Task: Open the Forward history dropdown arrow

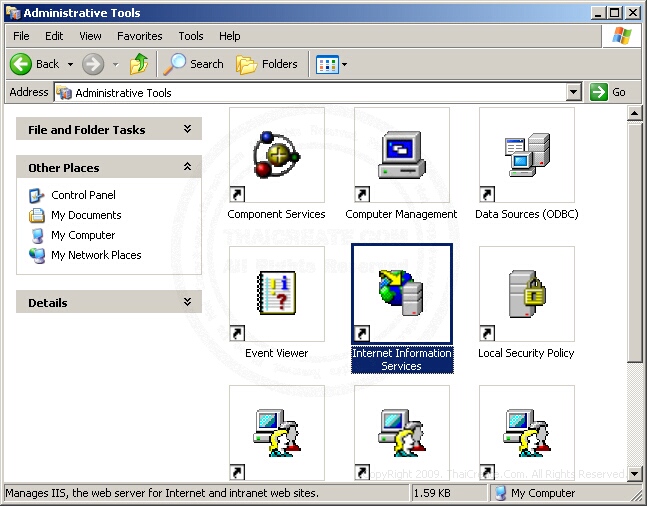Action: pos(116,64)
